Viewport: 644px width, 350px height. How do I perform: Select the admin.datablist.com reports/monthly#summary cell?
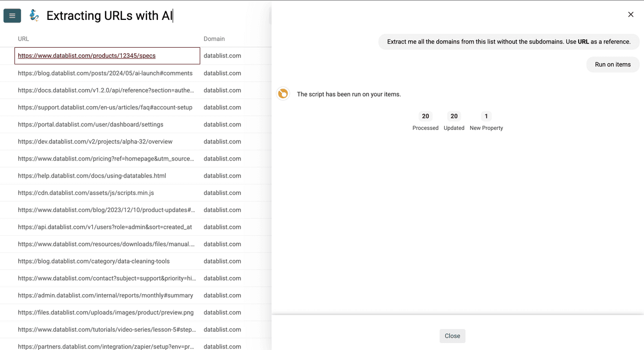[x=107, y=295]
